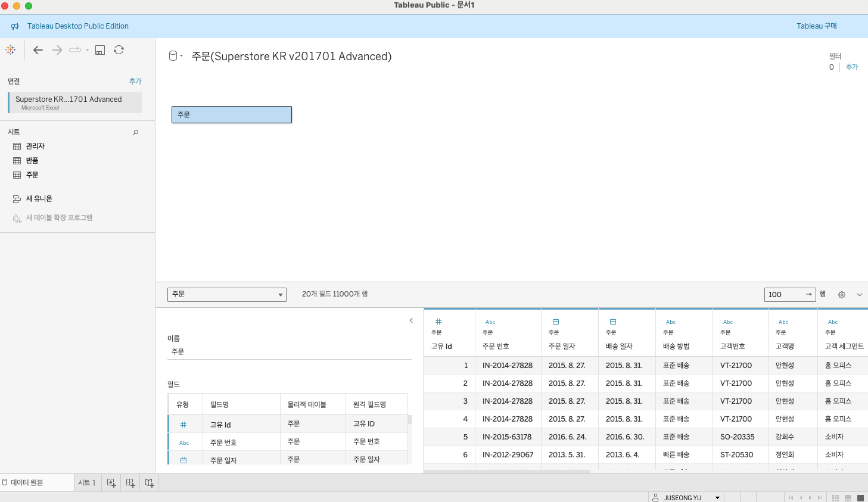Image resolution: width=868 pixels, height=502 pixels.
Task: Go back with the undo arrow
Action: [x=38, y=50]
